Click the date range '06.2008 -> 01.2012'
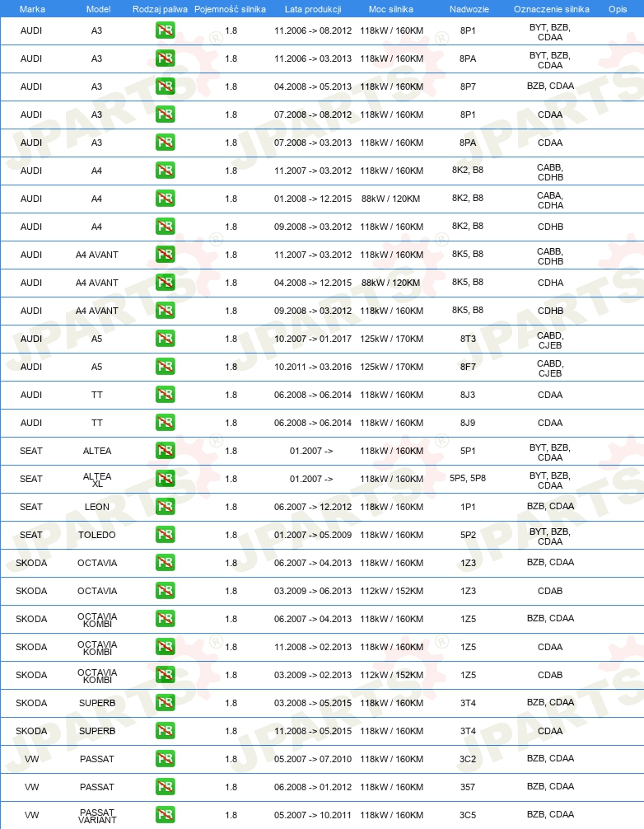644x829 pixels. (x=313, y=787)
